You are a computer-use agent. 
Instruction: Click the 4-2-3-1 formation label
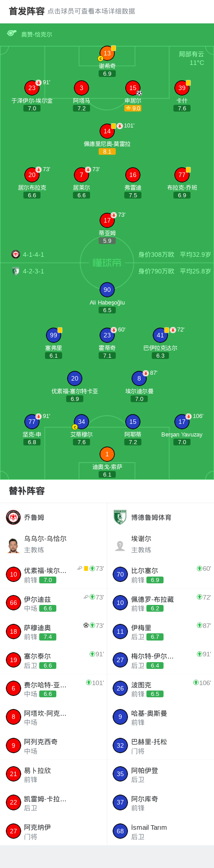[x=34, y=271]
